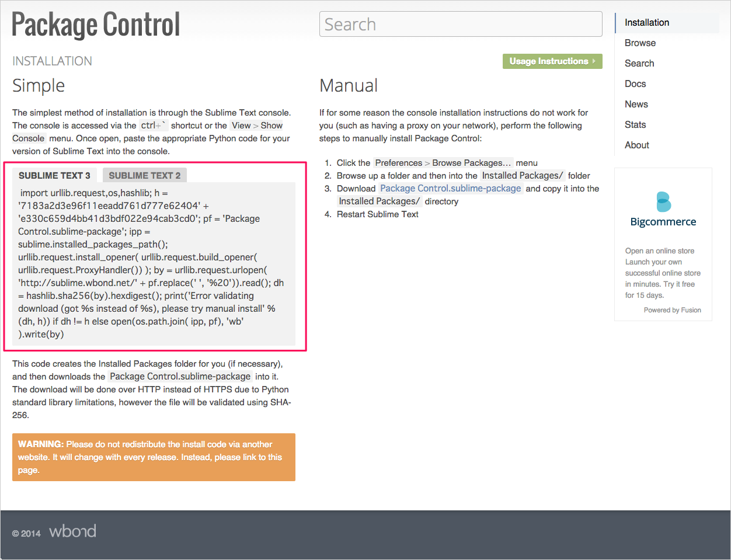The image size is (731, 560).
Task: View Stats in the side navigation
Action: [635, 124]
